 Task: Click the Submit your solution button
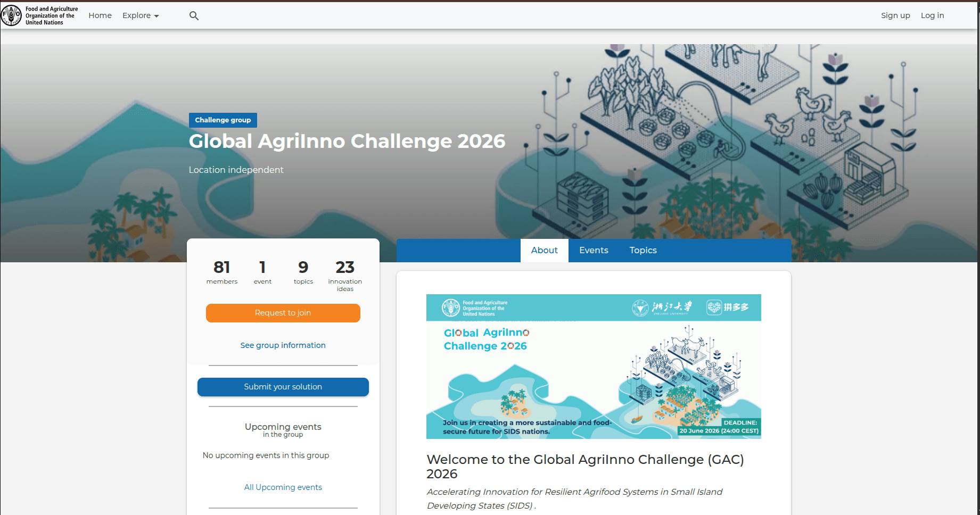(283, 387)
